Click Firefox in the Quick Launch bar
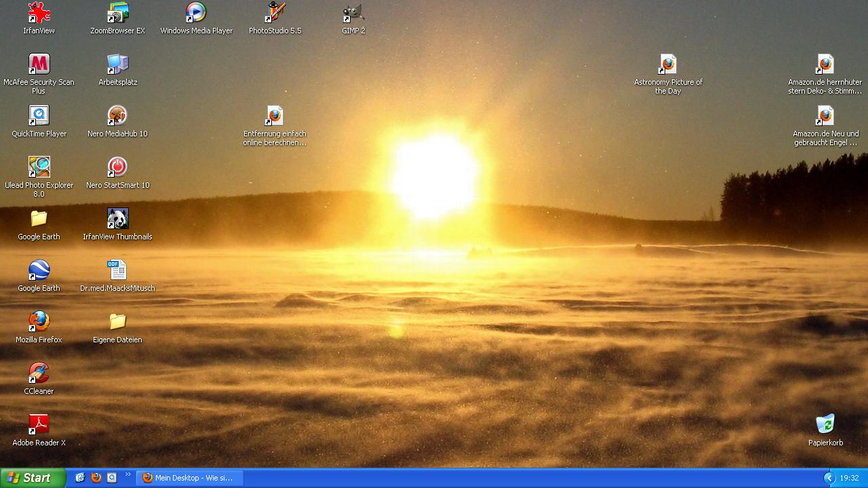Viewport: 868px width, 488px height. point(96,478)
